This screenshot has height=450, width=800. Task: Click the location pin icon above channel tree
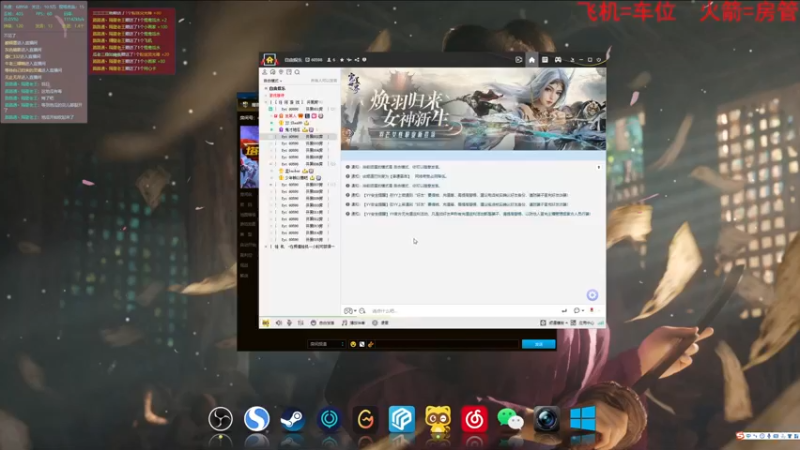pyautogui.click(x=281, y=72)
